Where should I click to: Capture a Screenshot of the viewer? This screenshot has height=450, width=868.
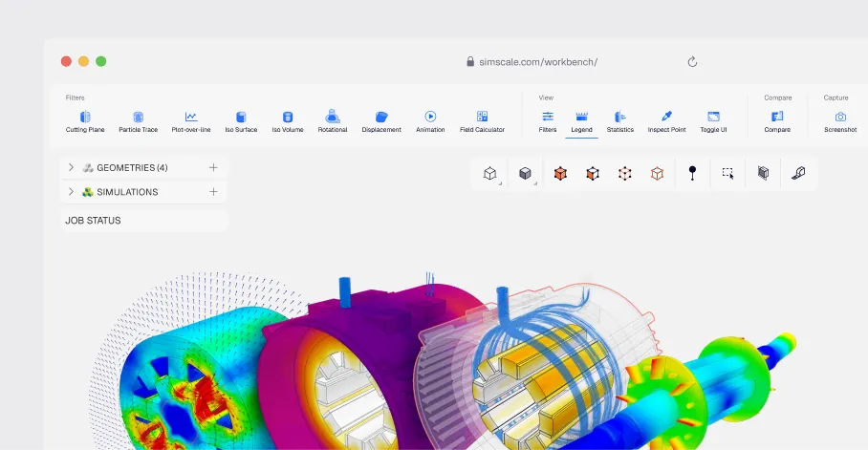point(840,121)
